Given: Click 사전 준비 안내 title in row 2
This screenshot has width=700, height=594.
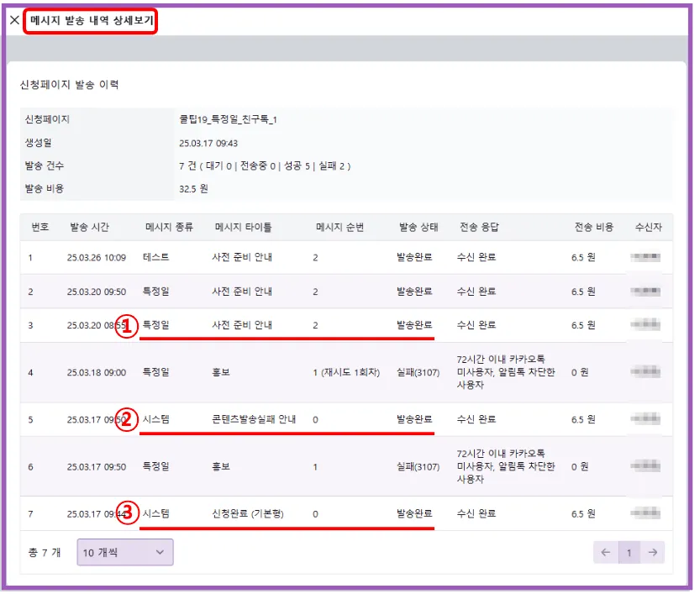Looking at the screenshot, I should pos(242,292).
